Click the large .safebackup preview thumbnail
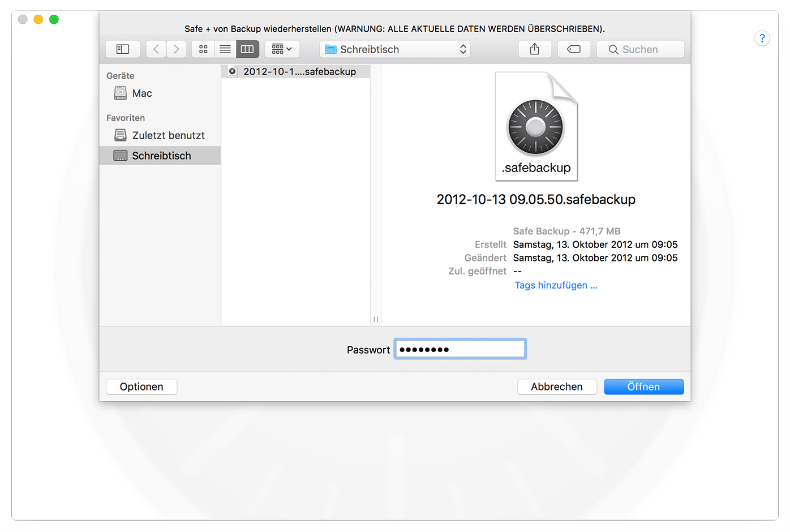 [x=536, y=126]
